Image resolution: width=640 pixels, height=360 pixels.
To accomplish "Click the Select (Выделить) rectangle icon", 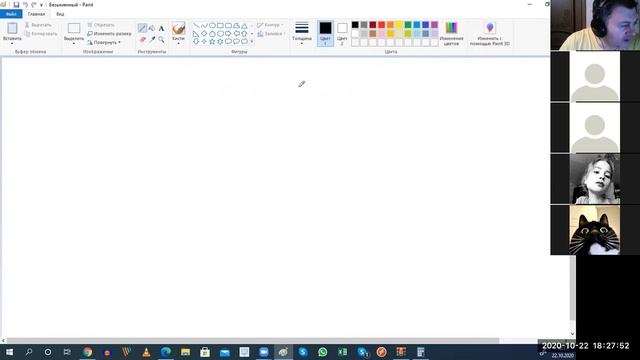I will (x=74, y=28).
